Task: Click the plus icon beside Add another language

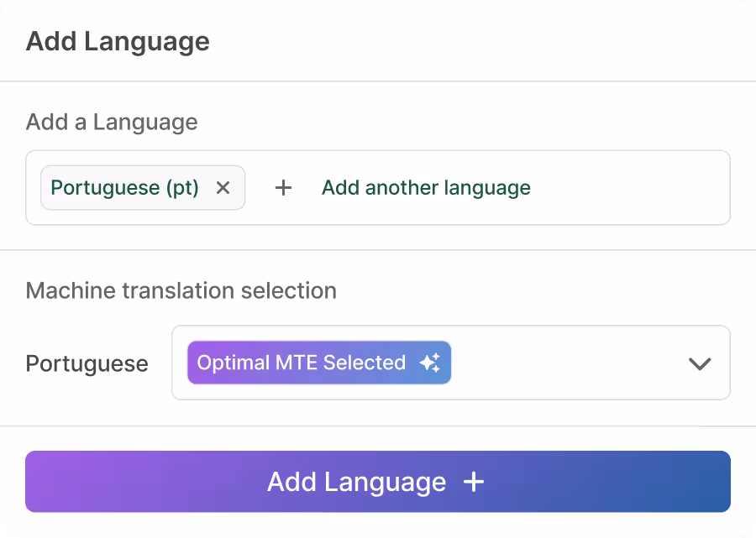Action: pyautogui.click(x=284, y=188)
